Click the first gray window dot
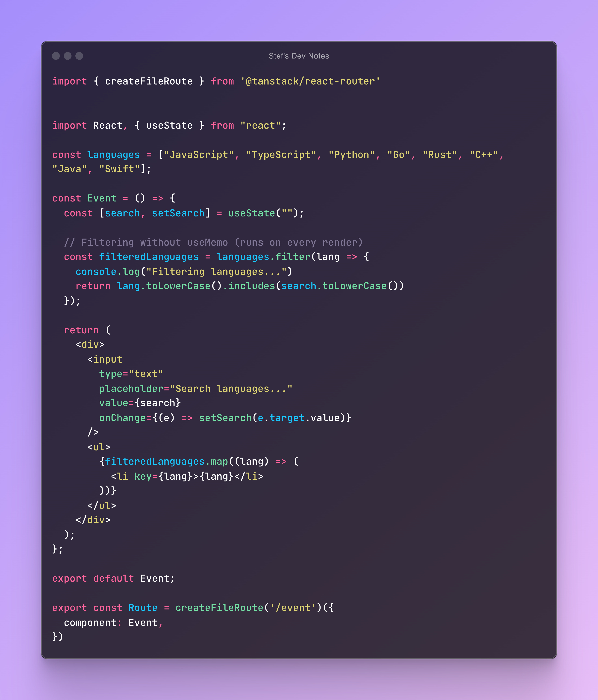This screenshot has height=700, width=598. (x=56, y=56)
